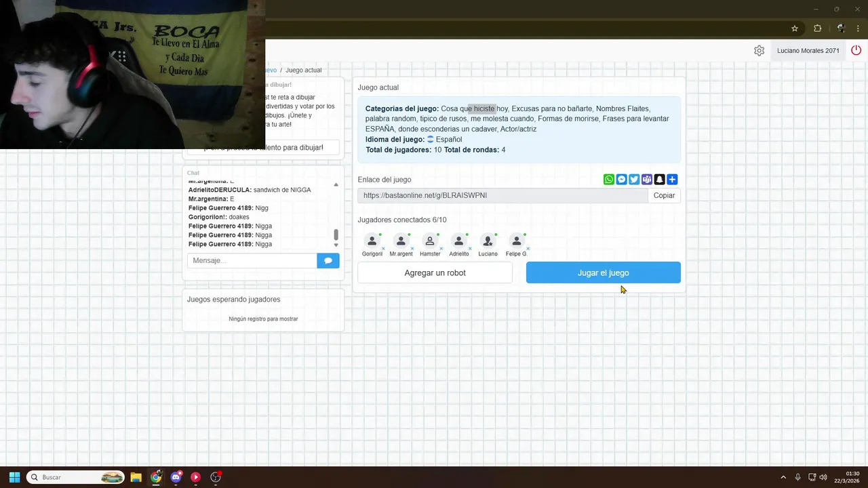Viewport: 868px width, 488px height.
Task: Show hidden tray icons chevron
Action: tap(783, 477)
